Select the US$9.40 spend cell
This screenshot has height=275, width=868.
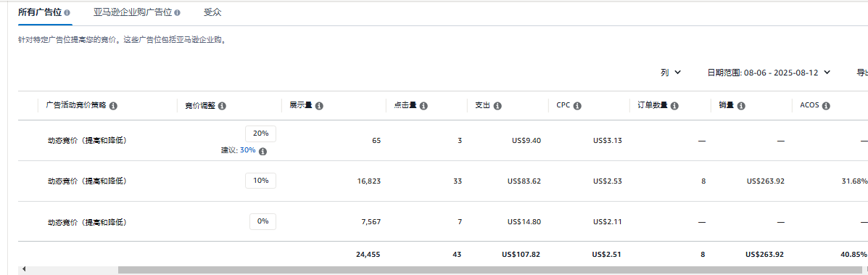[526, 141]
